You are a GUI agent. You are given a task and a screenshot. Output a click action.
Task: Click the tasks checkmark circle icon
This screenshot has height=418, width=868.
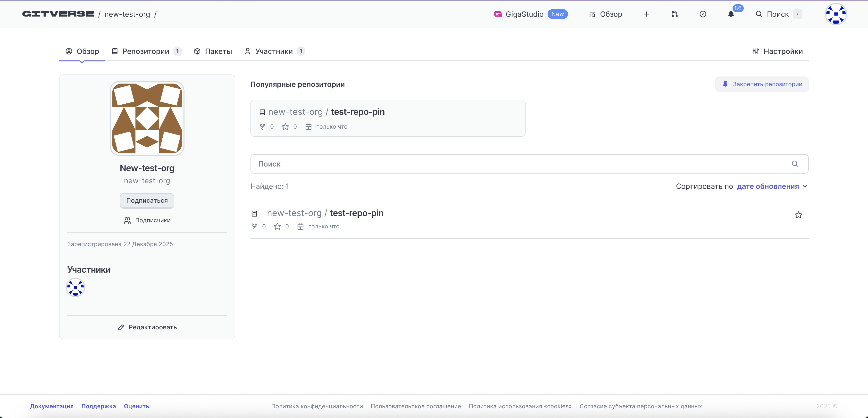702,14
